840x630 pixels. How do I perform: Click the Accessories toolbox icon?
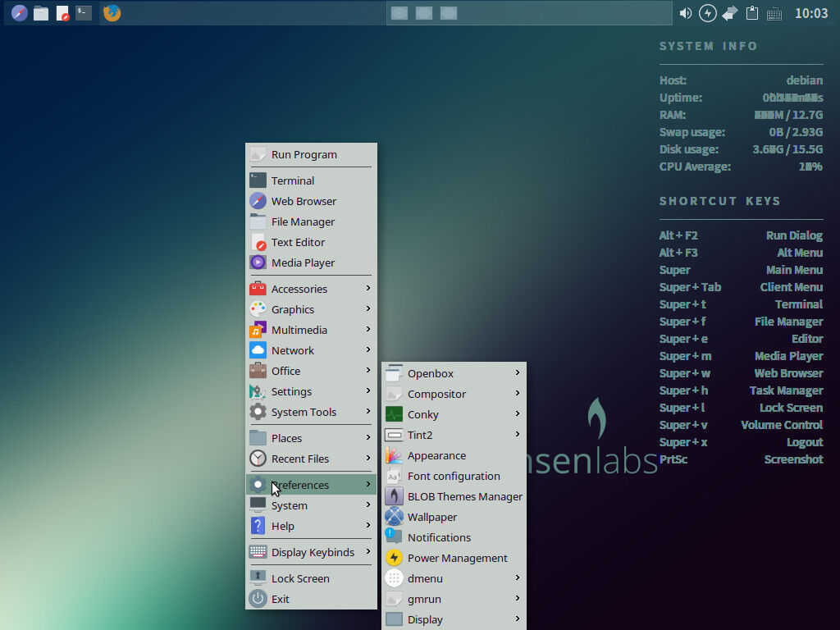258,289
